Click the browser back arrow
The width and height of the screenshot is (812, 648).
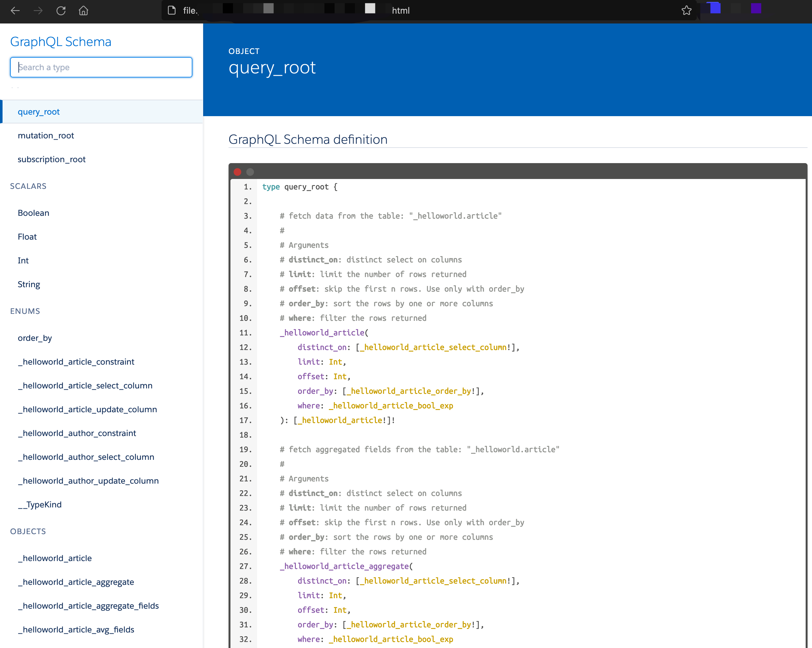coord(15,10)
